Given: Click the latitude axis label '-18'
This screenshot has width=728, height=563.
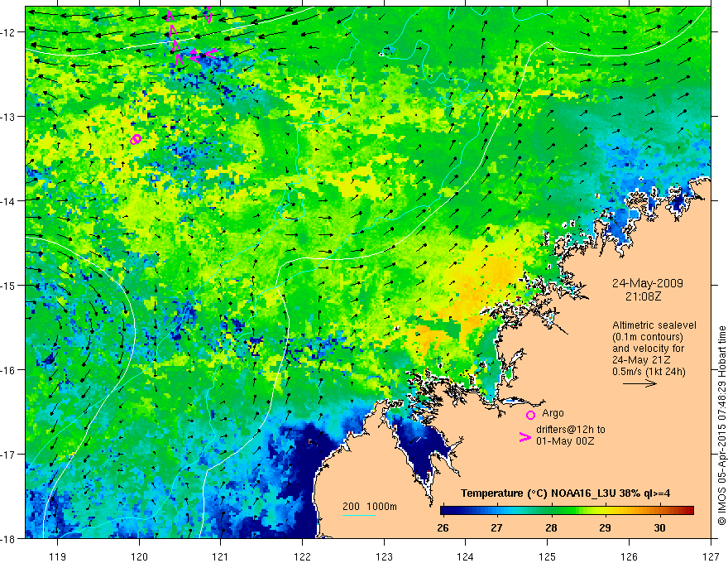Looking at the screenshot, I should [x=9, y=539].
